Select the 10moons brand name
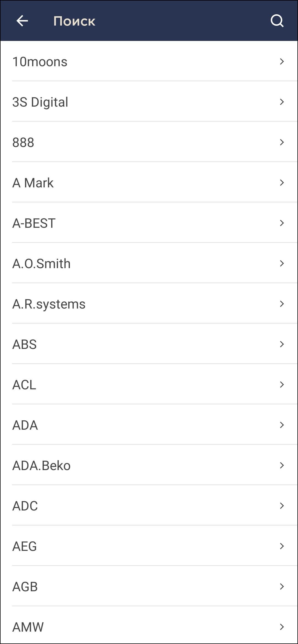298x644 pixels. coord(40,62)
